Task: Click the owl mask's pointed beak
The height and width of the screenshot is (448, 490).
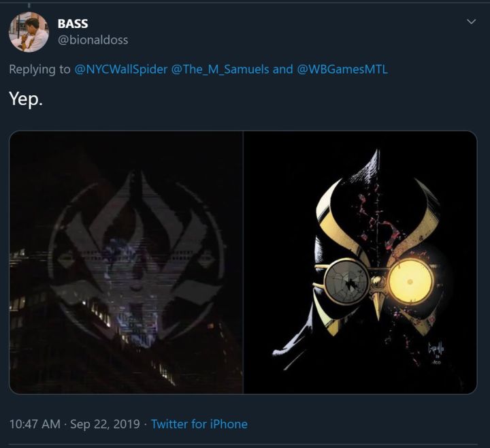Action: click(378, 304)
